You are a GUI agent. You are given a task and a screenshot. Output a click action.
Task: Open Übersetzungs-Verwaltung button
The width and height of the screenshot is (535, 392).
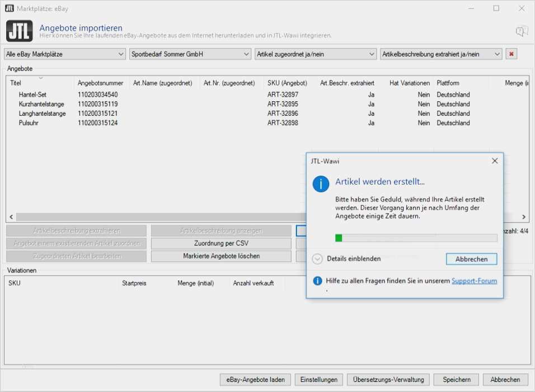tap(388, 380)
